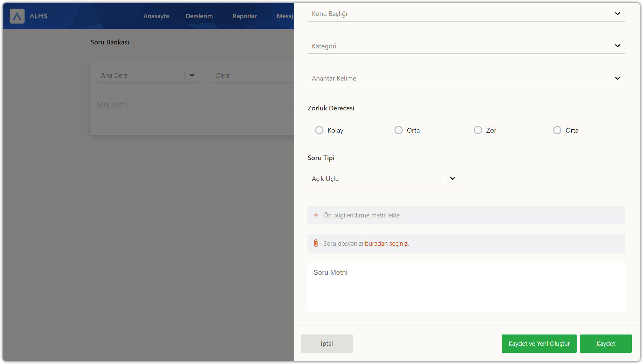The width and height of the screenshot is (643, 364).
Task: Expand the Ana Ders dropdown chevron
Action: pos(192,75)
